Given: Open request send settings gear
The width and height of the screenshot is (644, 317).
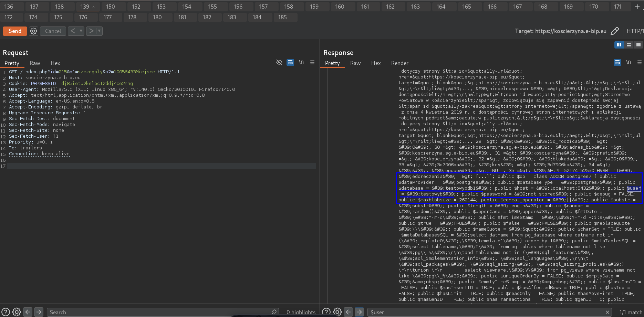Looking at the screenshot, I should 33,31.
